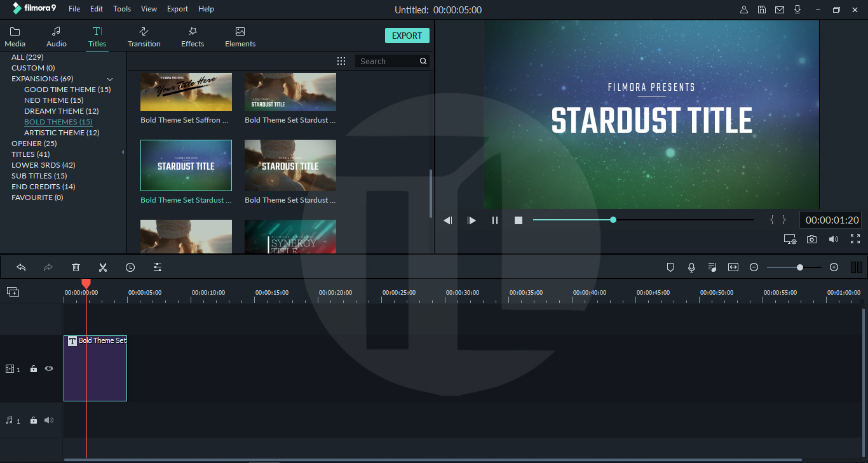Switch to the Transition tab
This screenshot has height=463, width=868.
tap(144, 36)
